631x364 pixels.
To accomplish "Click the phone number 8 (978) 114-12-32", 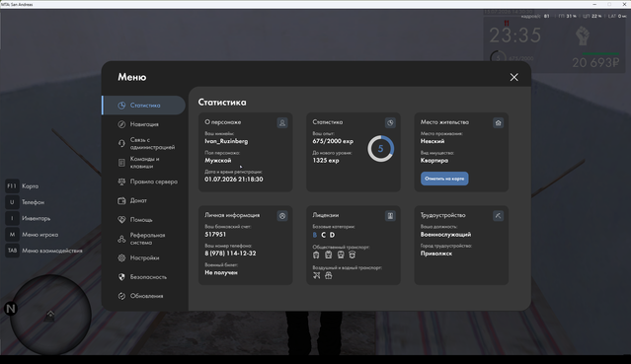I will (x=230, y=254).
